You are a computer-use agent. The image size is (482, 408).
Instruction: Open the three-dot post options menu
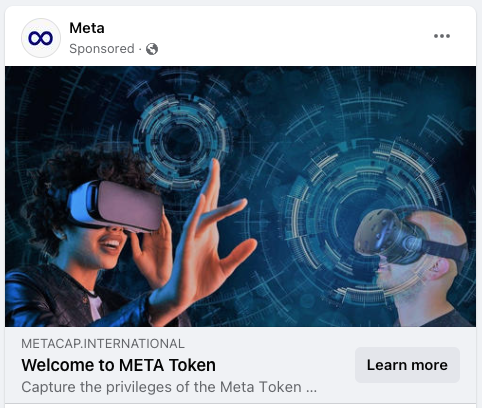[x=442, y=36]
